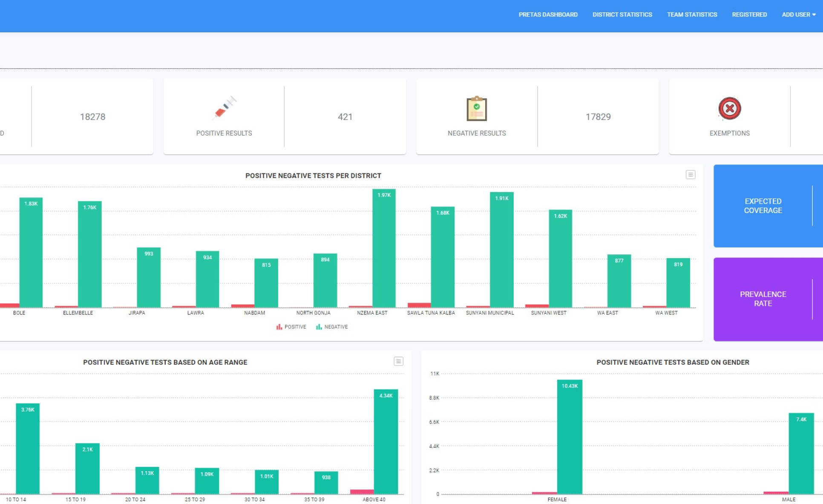Click the green NEGATIVE legend bar icon
The image size is (823, 504).
tap(319, 327)
